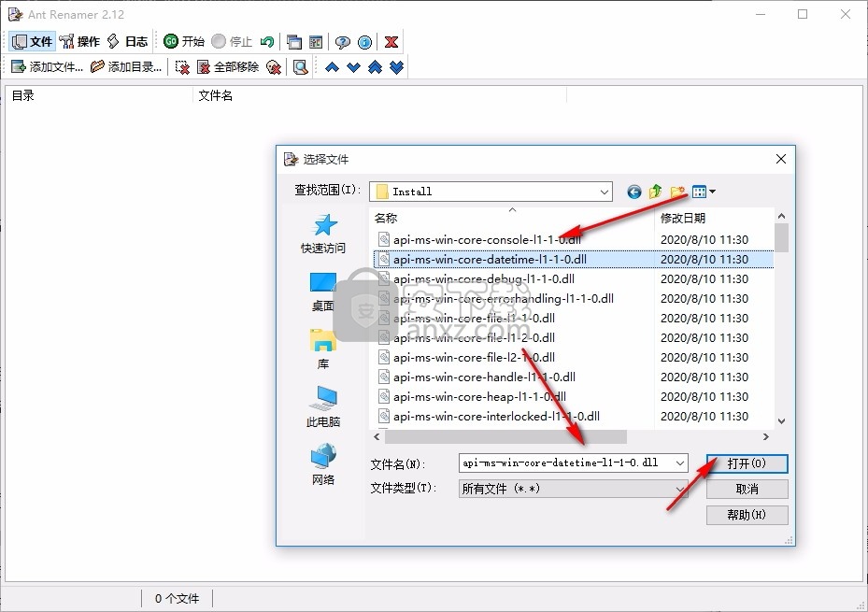Click the 取消 Cancel button
This screenshot has height=612, width=868.
pos(747,490)
